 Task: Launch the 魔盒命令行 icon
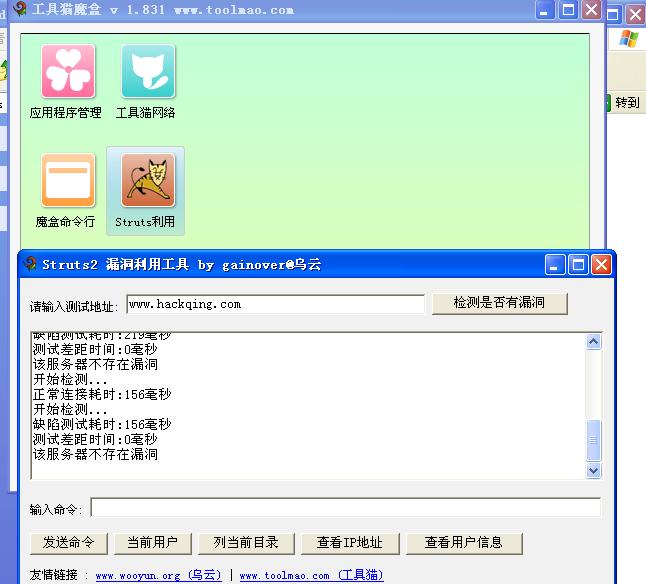pos(68,180)
